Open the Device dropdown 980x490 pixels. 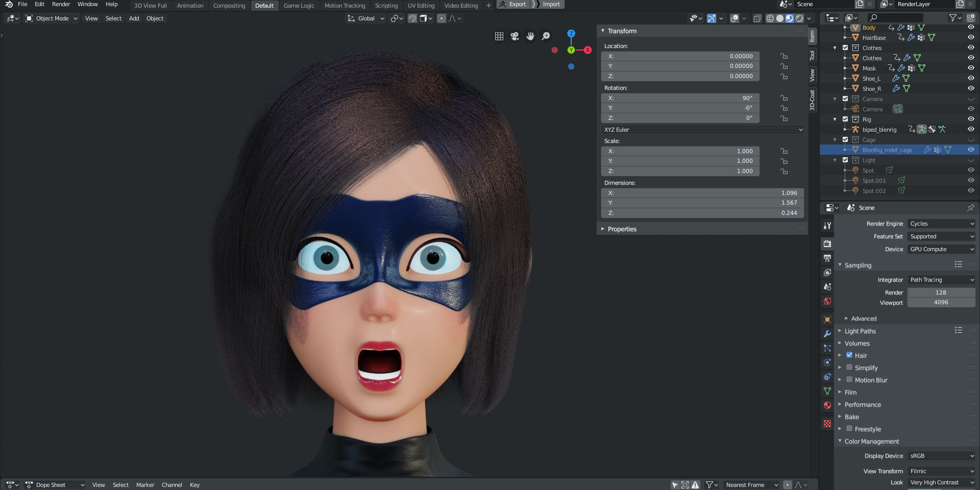point(942,249)
